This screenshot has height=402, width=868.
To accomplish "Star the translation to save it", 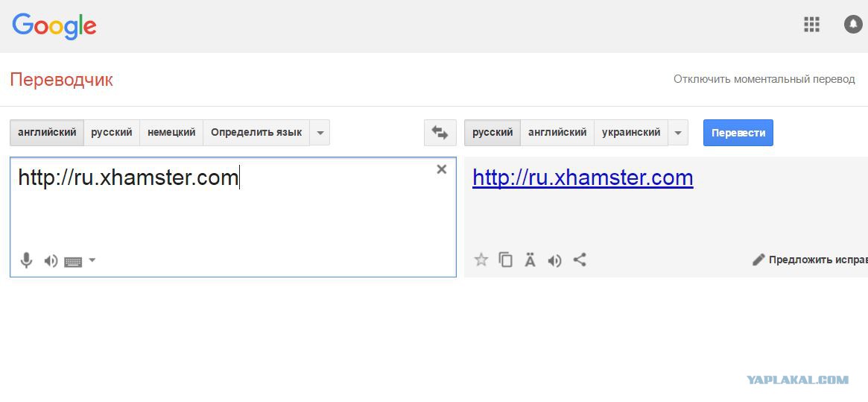I will click(481, 260).
